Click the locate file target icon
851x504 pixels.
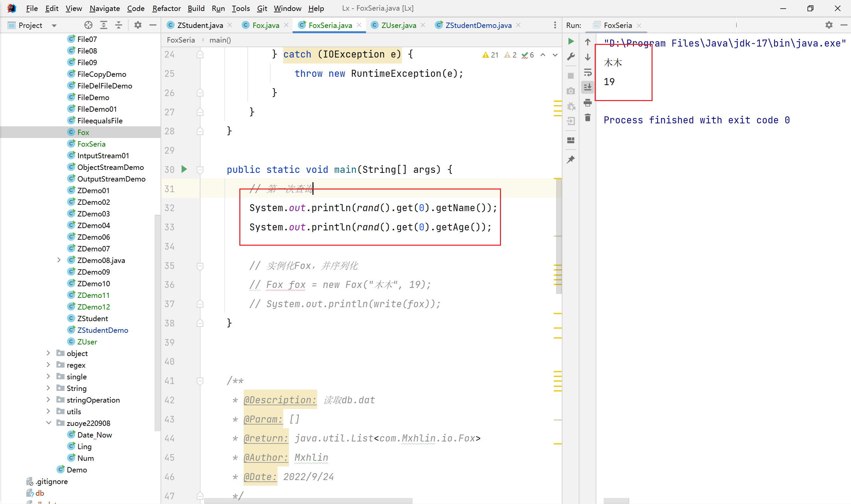[88, 25]
